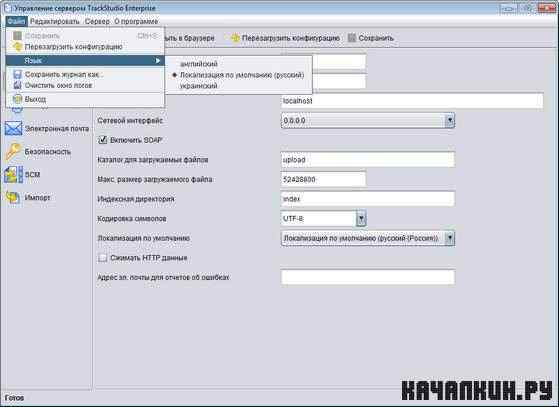This screenshot has width=559, height=407.
Task: Choose Выход menu entry
Action: 85,99
